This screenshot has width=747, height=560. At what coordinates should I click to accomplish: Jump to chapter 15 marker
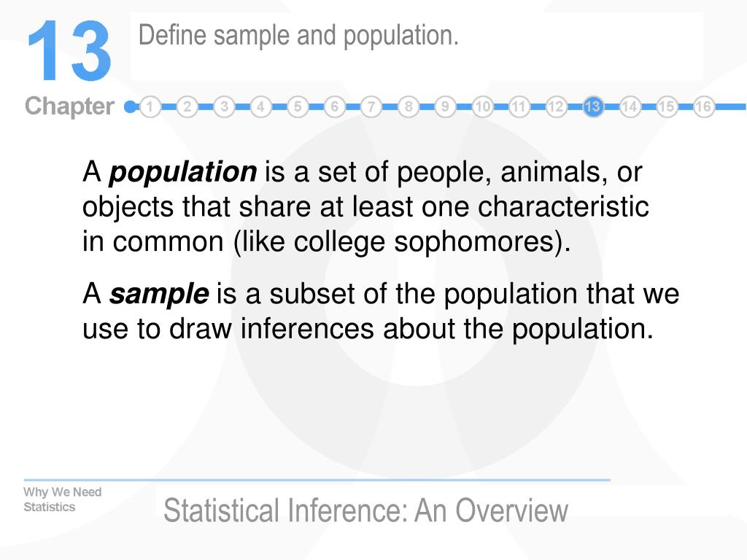point(667,106)
